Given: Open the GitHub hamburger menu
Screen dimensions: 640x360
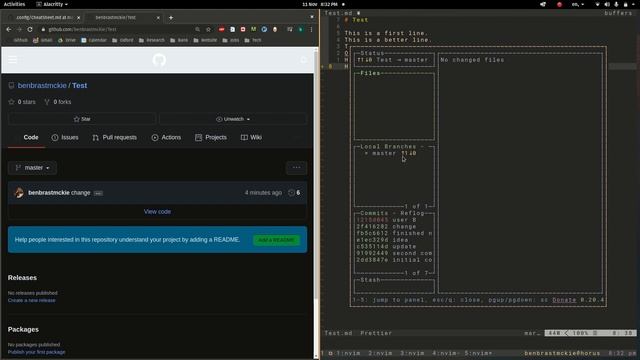Looking at the screenshot, I should 13,60.
